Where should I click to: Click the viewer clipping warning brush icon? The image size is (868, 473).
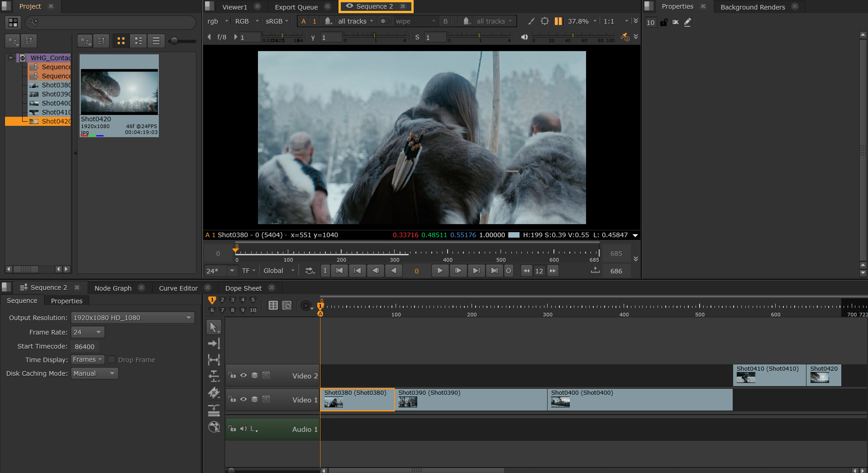(x=531, y=21)
